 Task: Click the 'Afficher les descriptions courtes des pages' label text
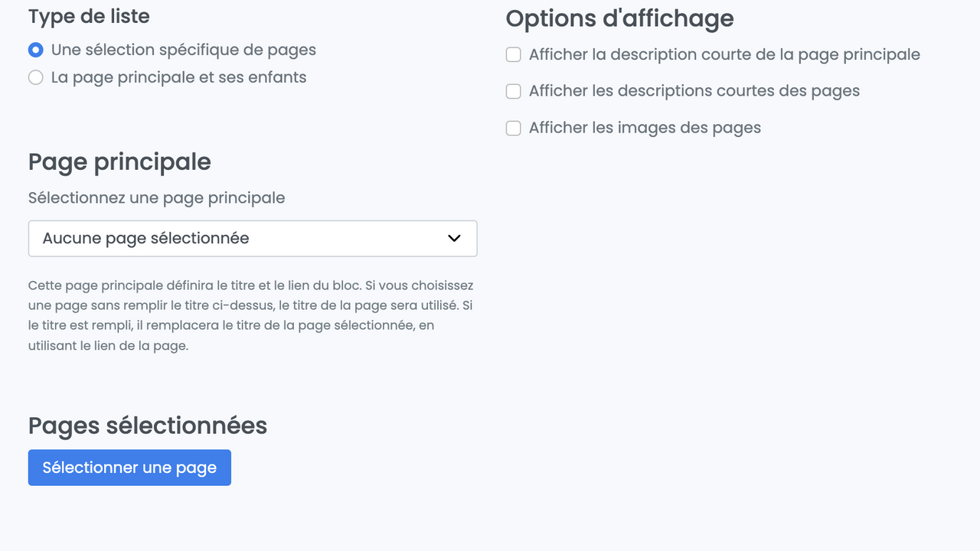point(694,92)
